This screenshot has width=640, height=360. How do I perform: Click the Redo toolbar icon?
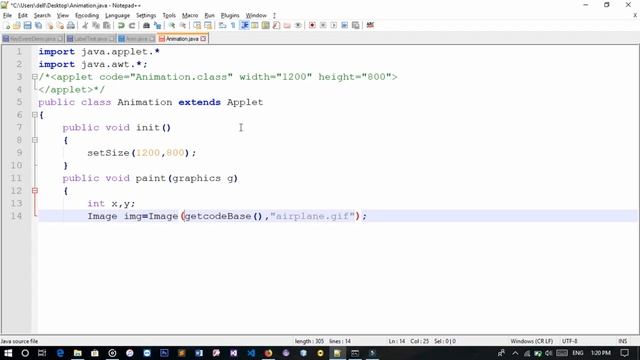pyautogui.click(x=132, y=25)
